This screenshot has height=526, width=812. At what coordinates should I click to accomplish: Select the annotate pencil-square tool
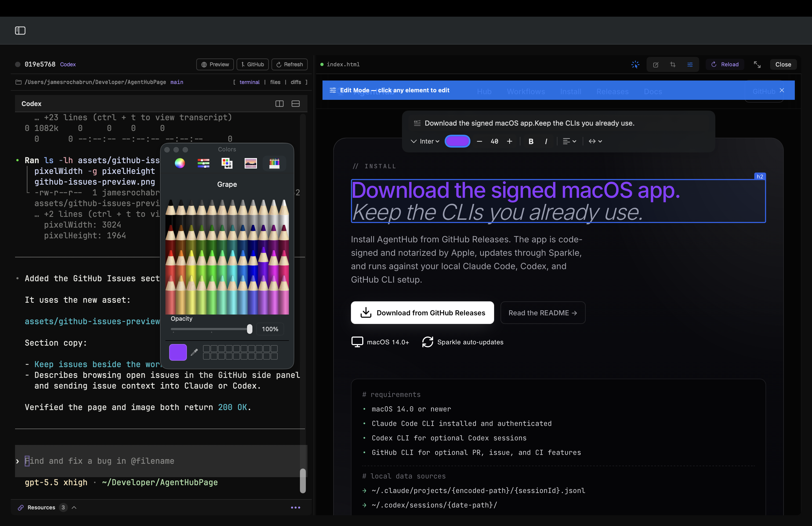tap(655, 64)
